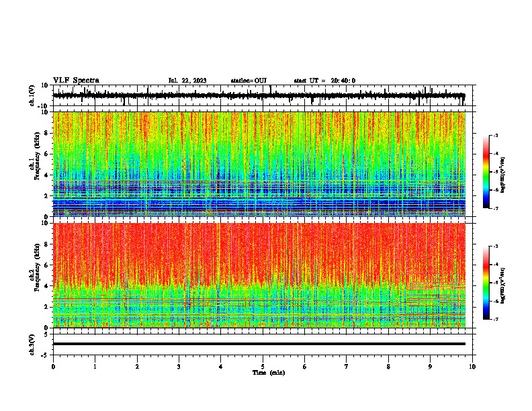The width and height of the screenshot is (532, 411).
Task: Click inside the ch.1 frequency spectrogram panel
Action: (259, 164)
